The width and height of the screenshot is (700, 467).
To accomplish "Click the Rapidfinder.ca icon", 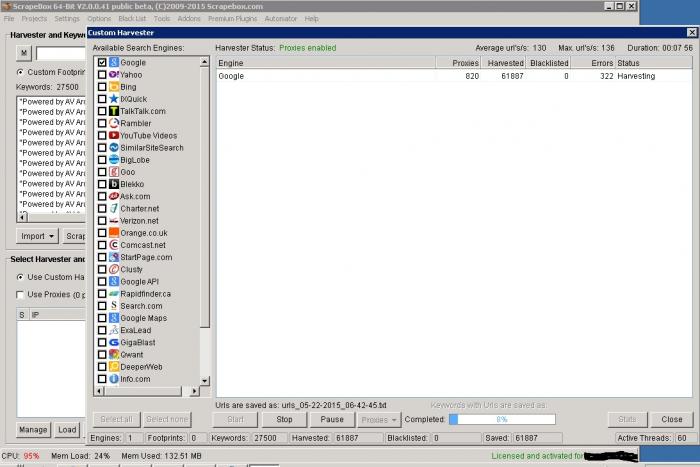I will tap(114, 294).
